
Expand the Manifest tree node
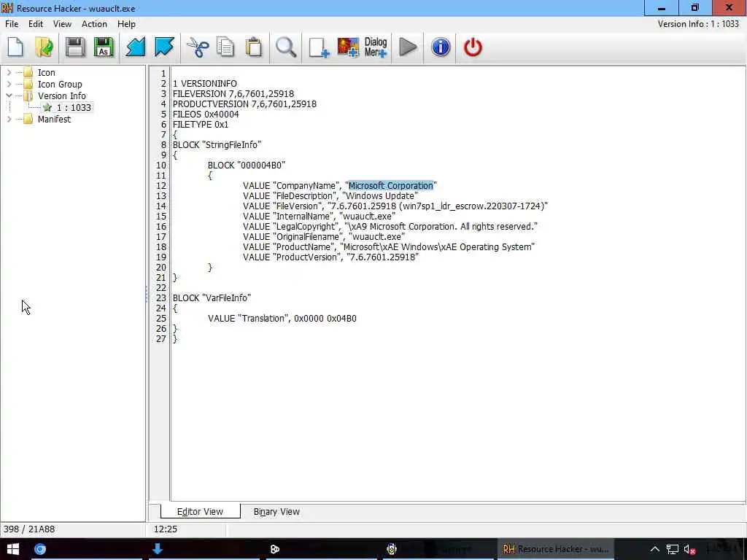tap(9, 119)
